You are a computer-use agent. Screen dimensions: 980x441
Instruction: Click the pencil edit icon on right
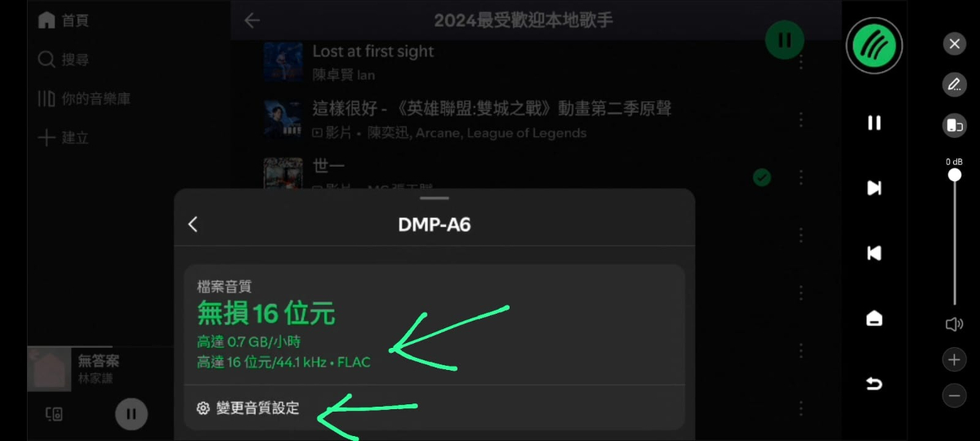pos(954,84)
